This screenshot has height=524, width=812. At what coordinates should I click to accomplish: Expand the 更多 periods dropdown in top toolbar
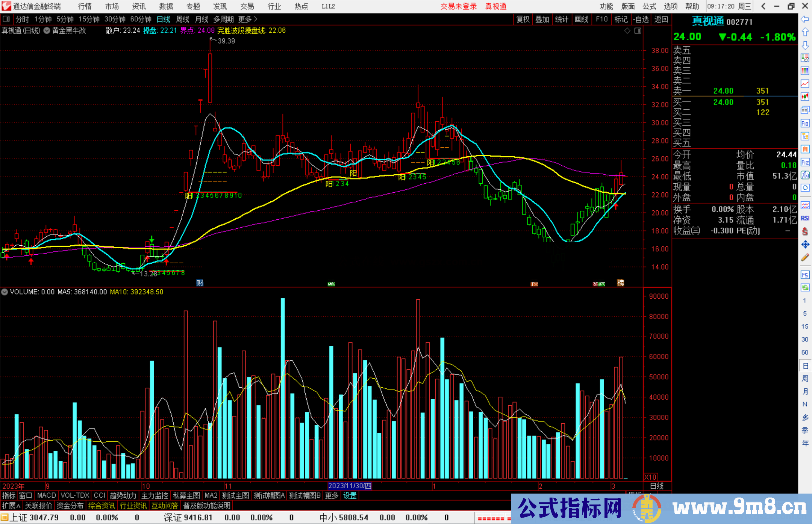pyautogui.click(x=248, y=19)
